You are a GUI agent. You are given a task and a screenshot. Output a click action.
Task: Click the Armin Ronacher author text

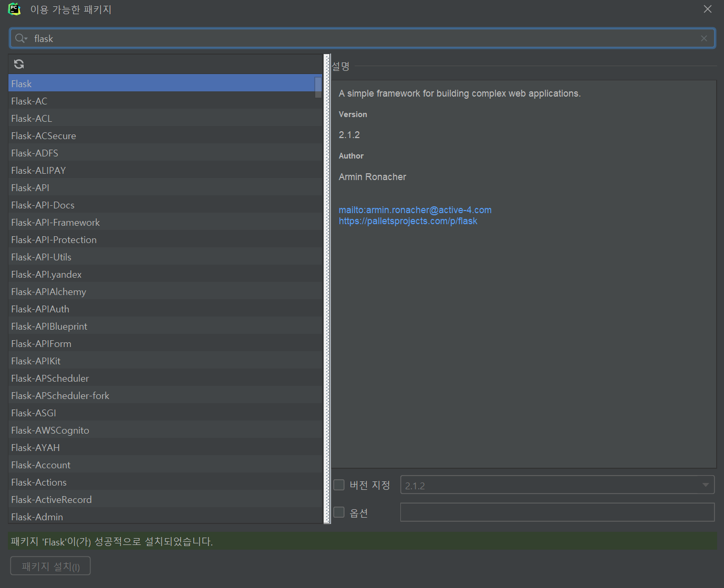[x=373, y=177]
